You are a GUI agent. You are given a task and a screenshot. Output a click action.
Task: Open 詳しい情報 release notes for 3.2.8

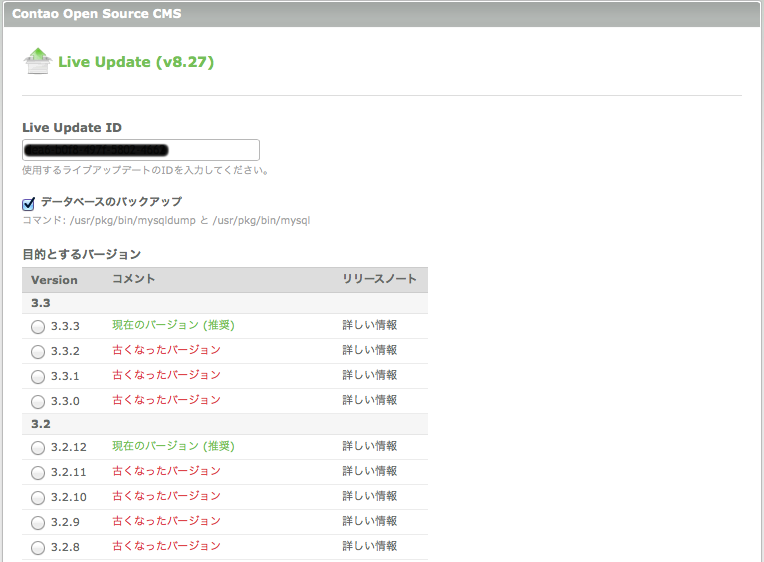click(370, 546)
